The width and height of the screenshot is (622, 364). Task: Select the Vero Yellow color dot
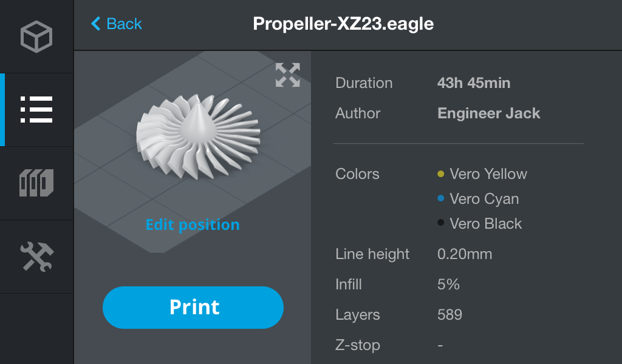tap(441, 174)
